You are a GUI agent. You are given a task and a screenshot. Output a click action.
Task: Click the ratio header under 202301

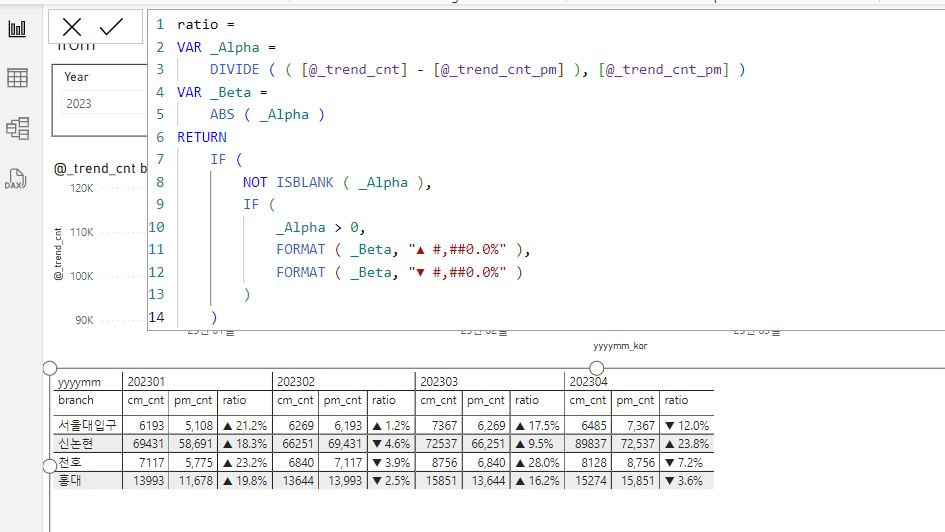pos(234,400)
